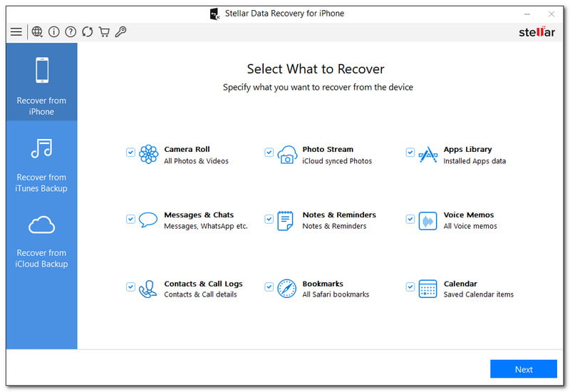Click 'All Voice memos' text
Viewport: 570px width, 392px height.
(x=470, y=226)
